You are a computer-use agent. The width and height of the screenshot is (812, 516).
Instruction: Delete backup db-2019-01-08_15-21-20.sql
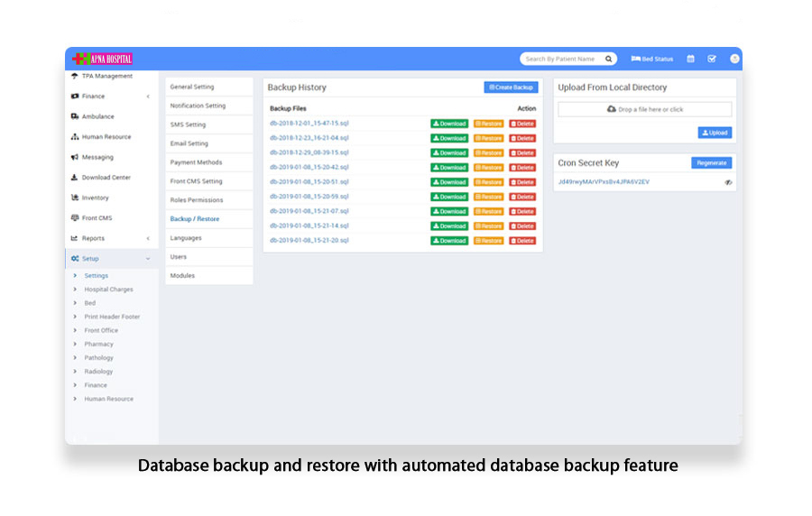click(x=522, y=241)
